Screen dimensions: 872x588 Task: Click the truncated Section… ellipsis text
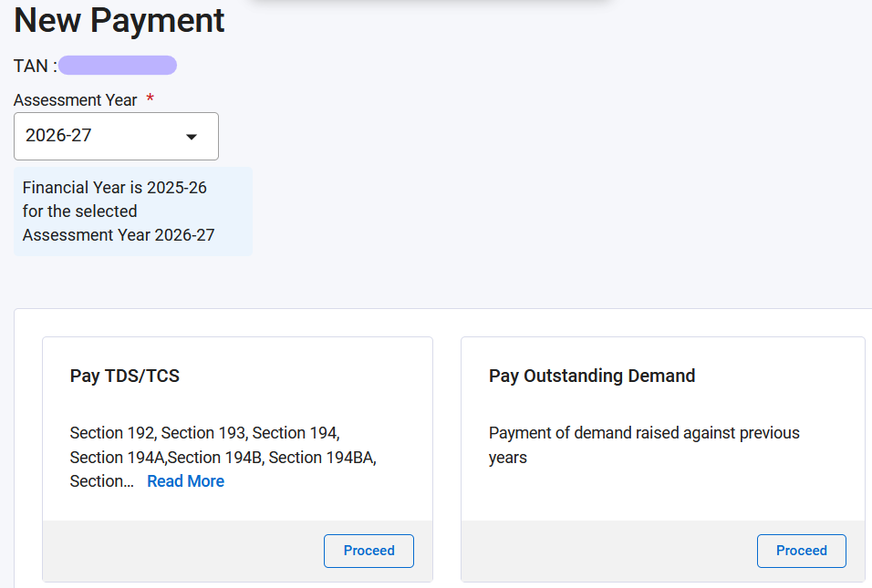coord(102,481)
